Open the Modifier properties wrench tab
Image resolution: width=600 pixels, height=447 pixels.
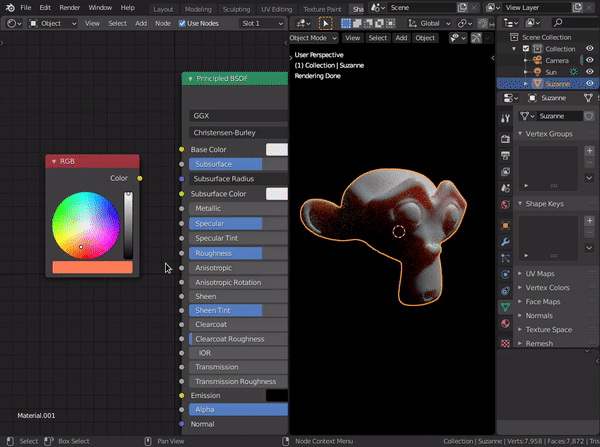[x=505, y=242]
